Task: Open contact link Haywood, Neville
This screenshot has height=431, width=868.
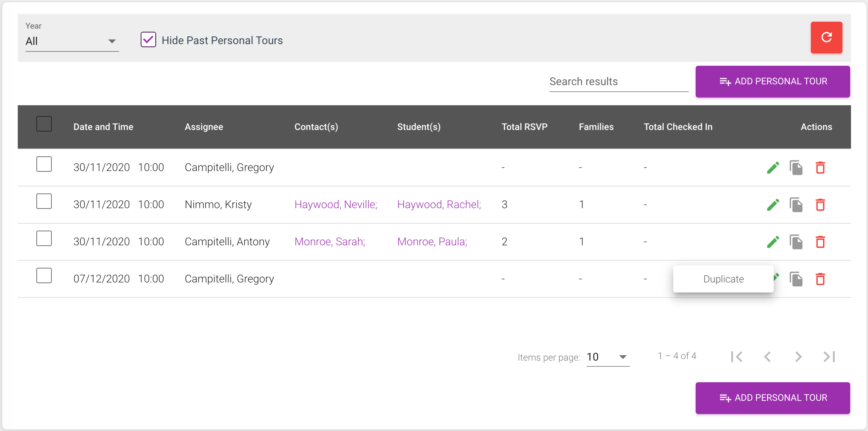Action: point(335,204)
